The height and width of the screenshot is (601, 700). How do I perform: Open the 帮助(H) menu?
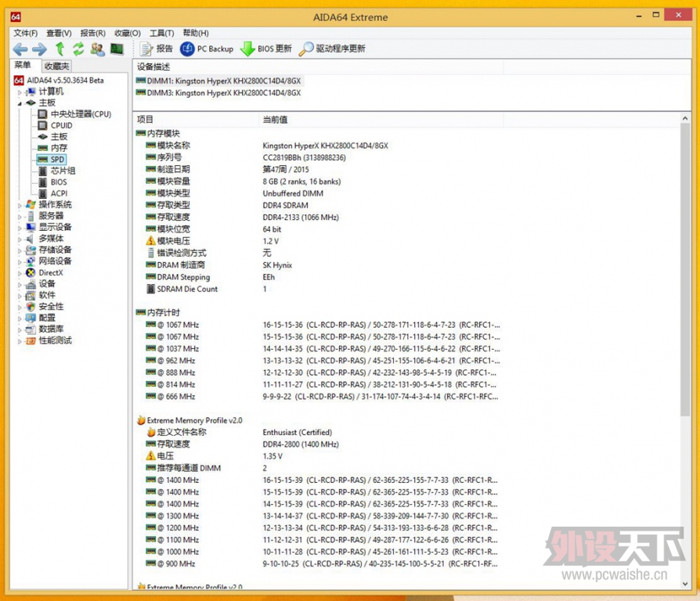coord(196,33)
